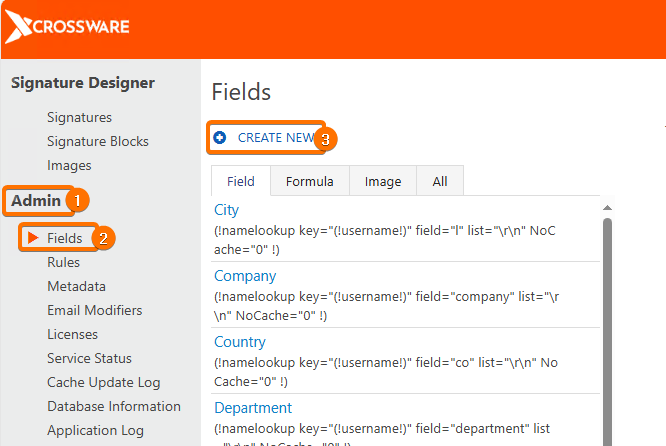The height and width of the screenshot is (446, 666).
Task: Click the orange arrow next to Fields
Action: coord(33,238)
